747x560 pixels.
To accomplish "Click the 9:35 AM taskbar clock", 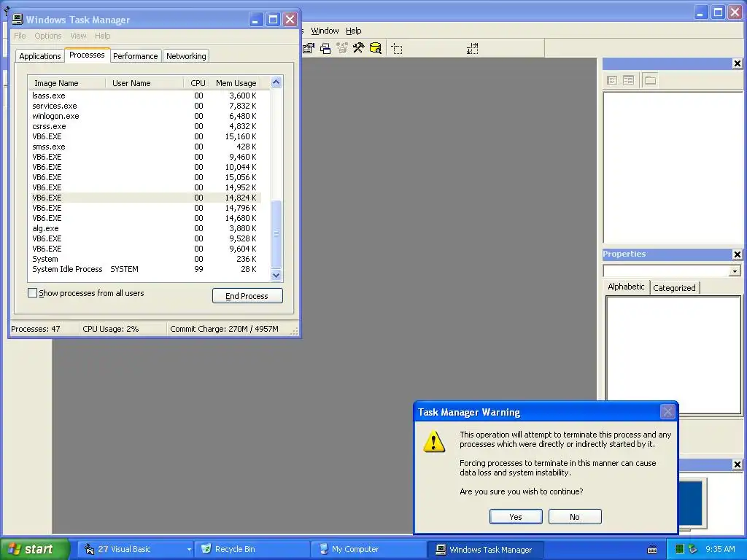I will (720, 549).
